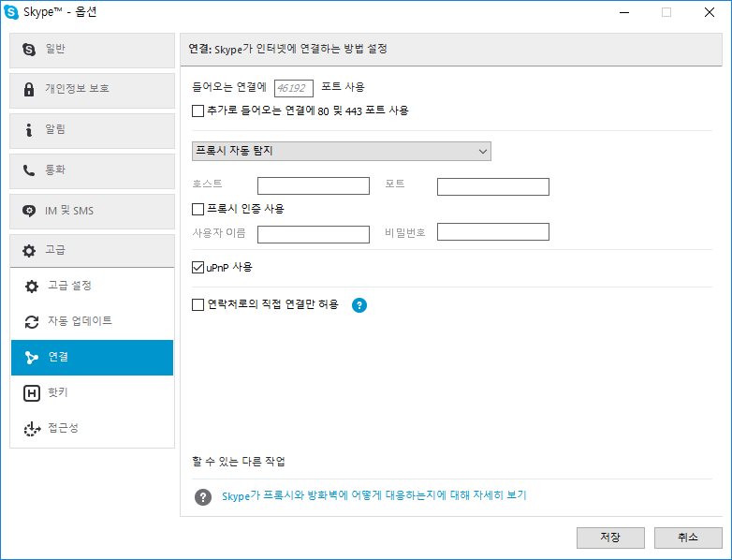Screen dimensions: 732x560
Task: Click the refresh arrows icon beside 자동 업데이트
Action: click(x=32, y=322)
